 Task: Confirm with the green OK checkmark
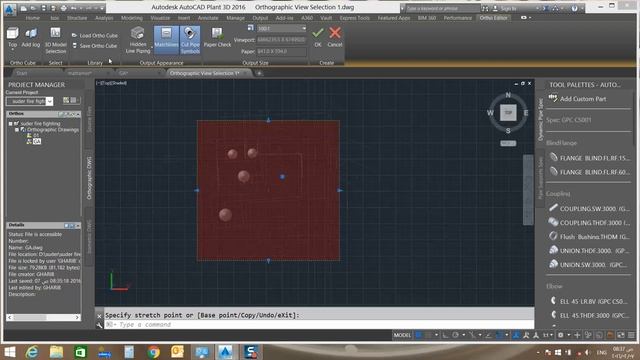318,37
